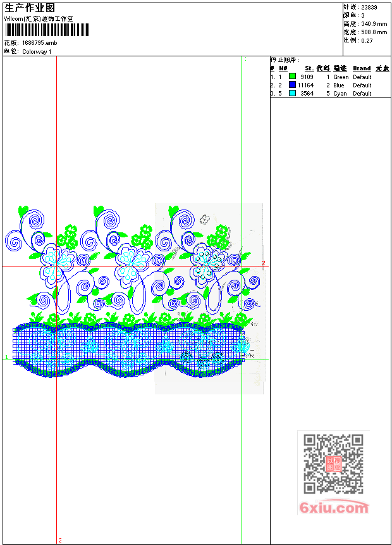Click the N# column header
Viewport: 392px width, 545px height.
pos(283,68)
